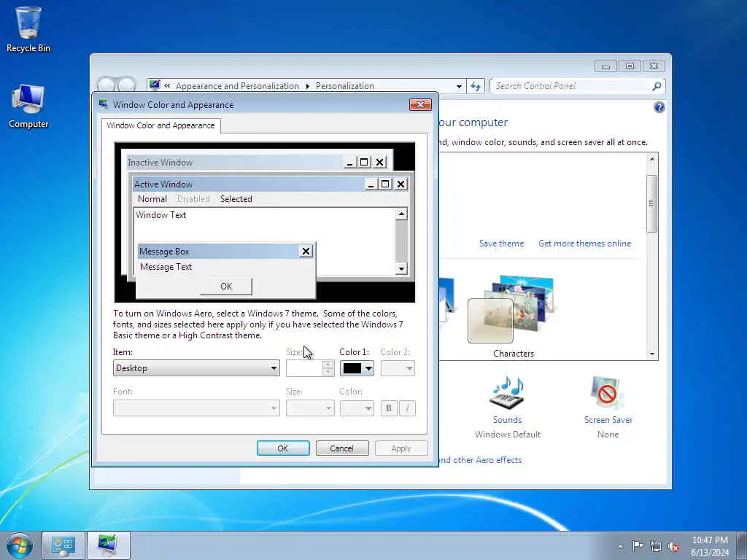Open the font Size dropdown

coord(310,408)
